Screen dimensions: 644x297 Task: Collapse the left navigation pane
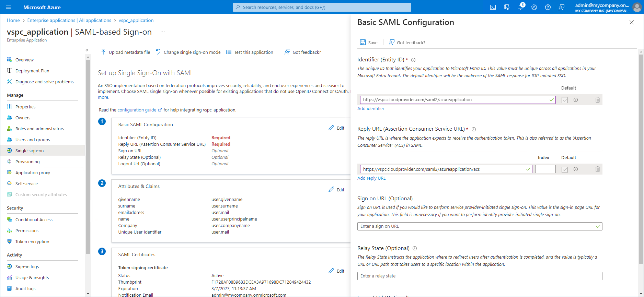[87, 50]
